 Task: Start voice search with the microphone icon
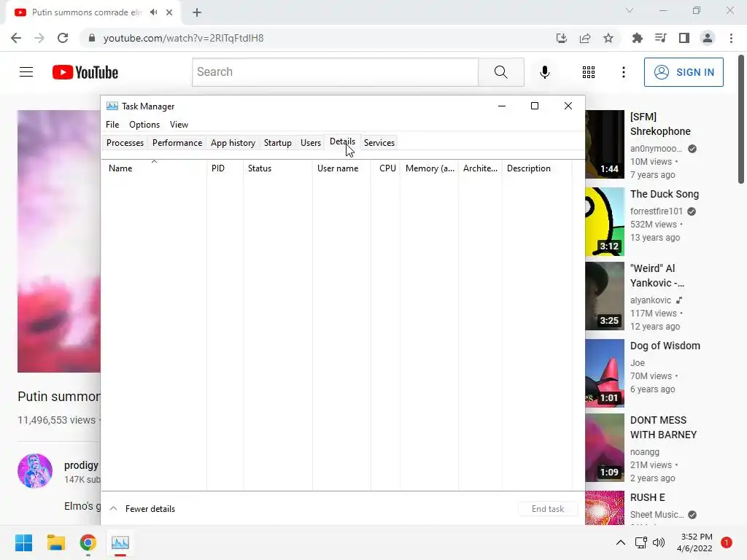(x=544, y=72)
